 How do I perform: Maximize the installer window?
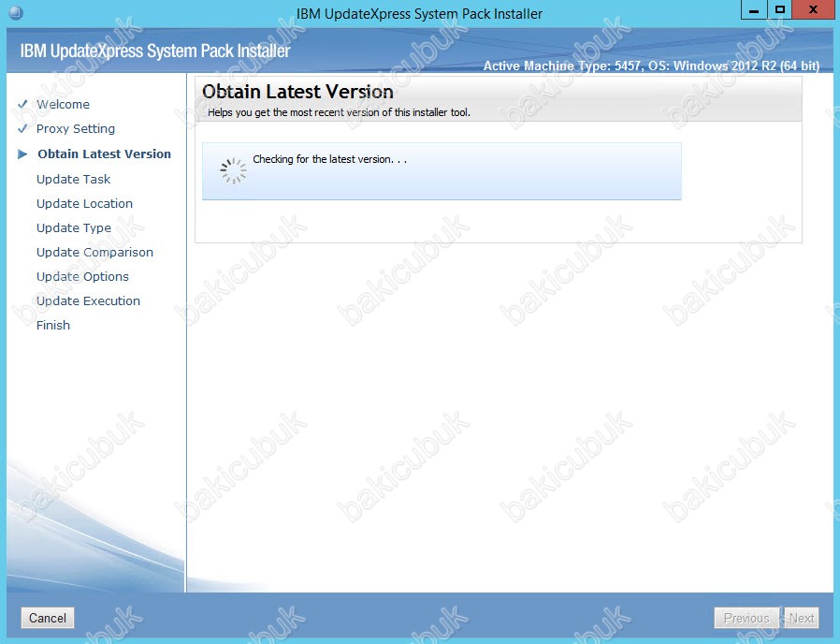(x=780, y=10)
